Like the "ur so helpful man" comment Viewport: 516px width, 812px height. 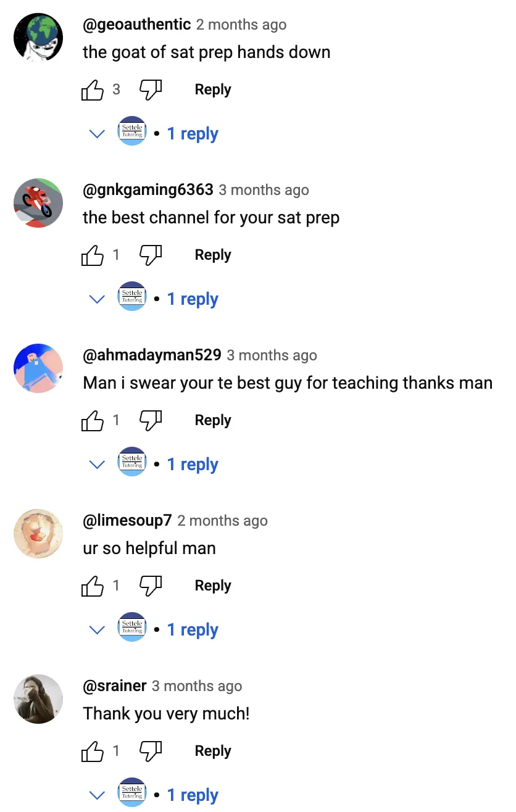click(x=93, y=586)
